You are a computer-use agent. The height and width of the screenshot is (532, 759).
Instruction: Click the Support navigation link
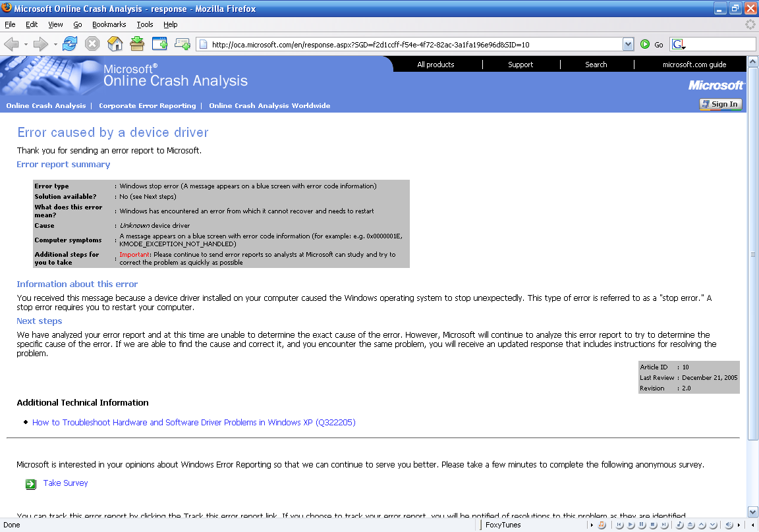tap(520, 65)
